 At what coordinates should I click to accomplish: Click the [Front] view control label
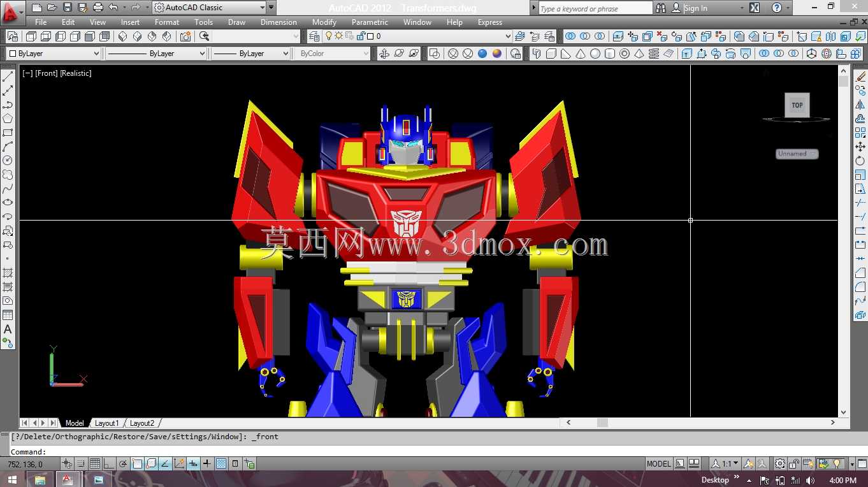pos(47,73)
